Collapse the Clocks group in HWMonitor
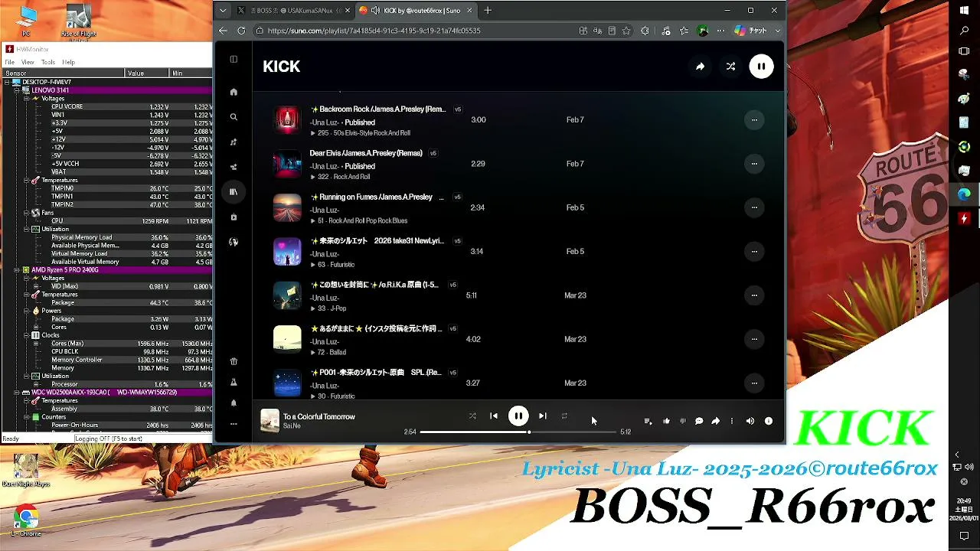 (25, 335)
